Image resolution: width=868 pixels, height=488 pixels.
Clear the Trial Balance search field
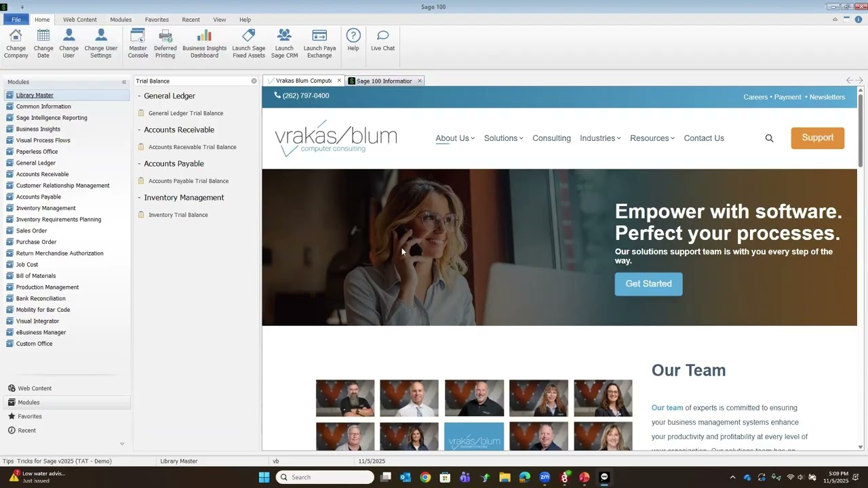coord(254,81)
